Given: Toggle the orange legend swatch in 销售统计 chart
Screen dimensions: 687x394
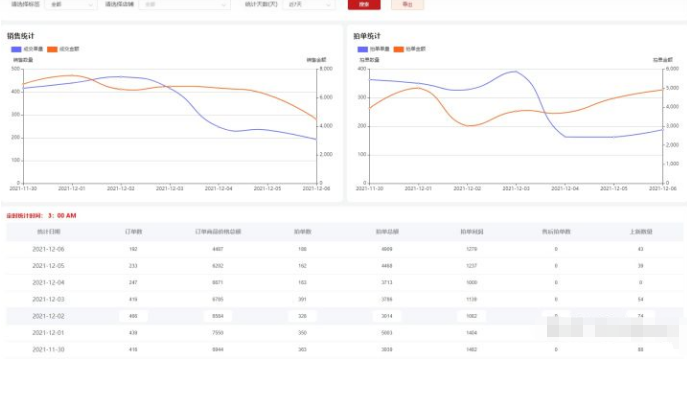Looking at the screenshot, I should (52, 49).
